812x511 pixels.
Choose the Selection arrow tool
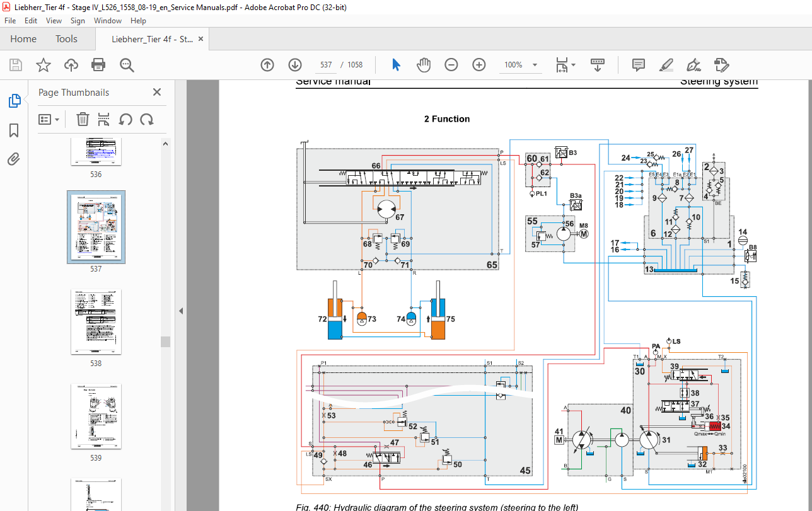(x=396, y=65)
